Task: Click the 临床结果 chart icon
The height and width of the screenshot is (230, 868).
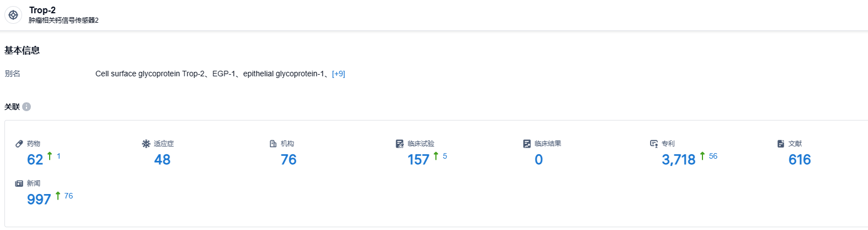Action: click(527, 144)
